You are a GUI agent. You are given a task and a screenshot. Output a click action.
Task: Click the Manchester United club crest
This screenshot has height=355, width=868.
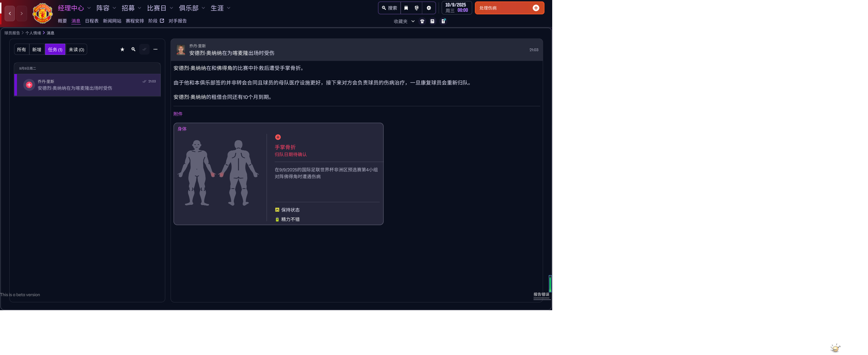[x=43, y=13]
